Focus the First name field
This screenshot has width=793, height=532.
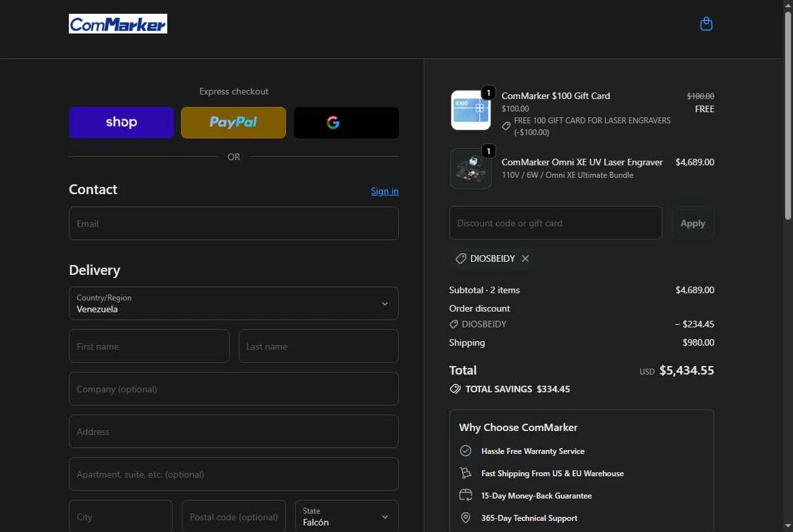pyautogui.click(x=149, y=346)
